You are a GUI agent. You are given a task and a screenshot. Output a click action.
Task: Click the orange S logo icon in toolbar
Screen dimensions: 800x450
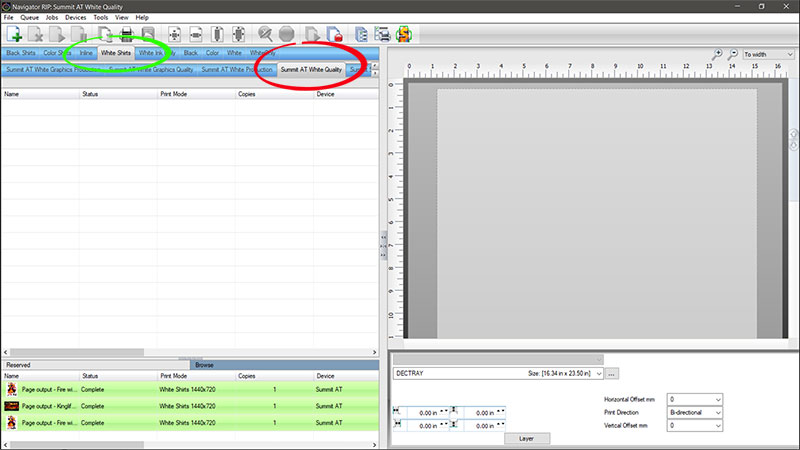(x=404, y=34)
